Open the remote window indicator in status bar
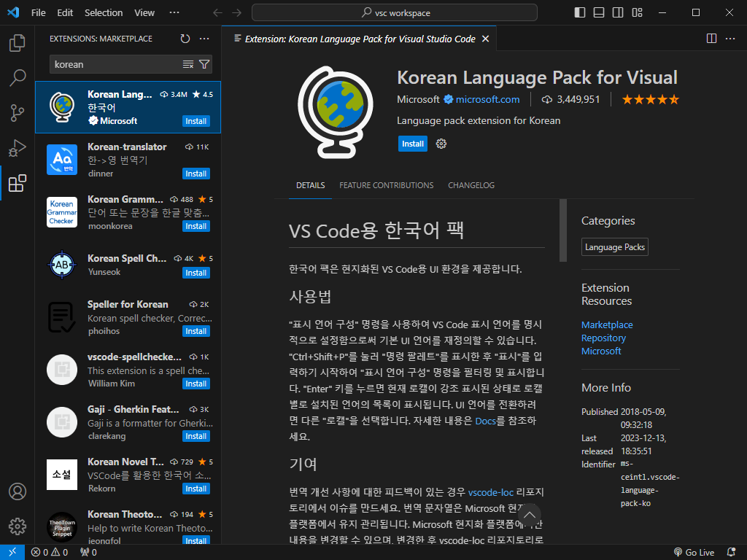This screenshot has height=560, width=747. click(12, 553)
